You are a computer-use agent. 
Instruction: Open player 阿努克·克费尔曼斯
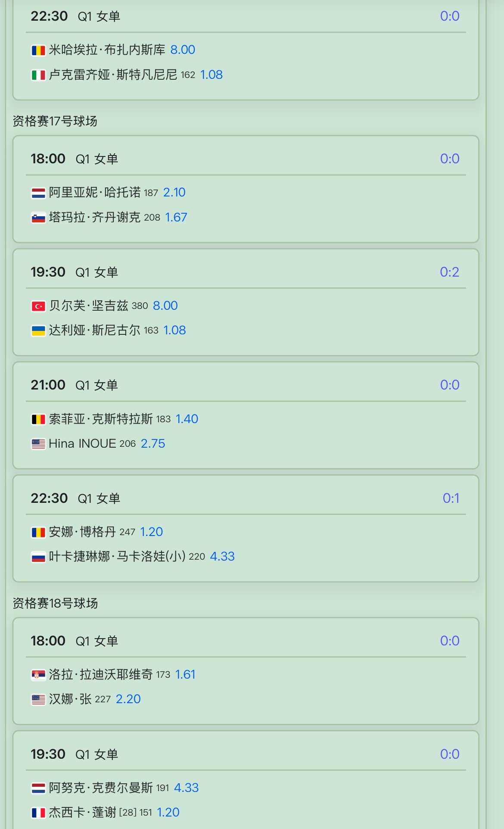pos(101,788)
